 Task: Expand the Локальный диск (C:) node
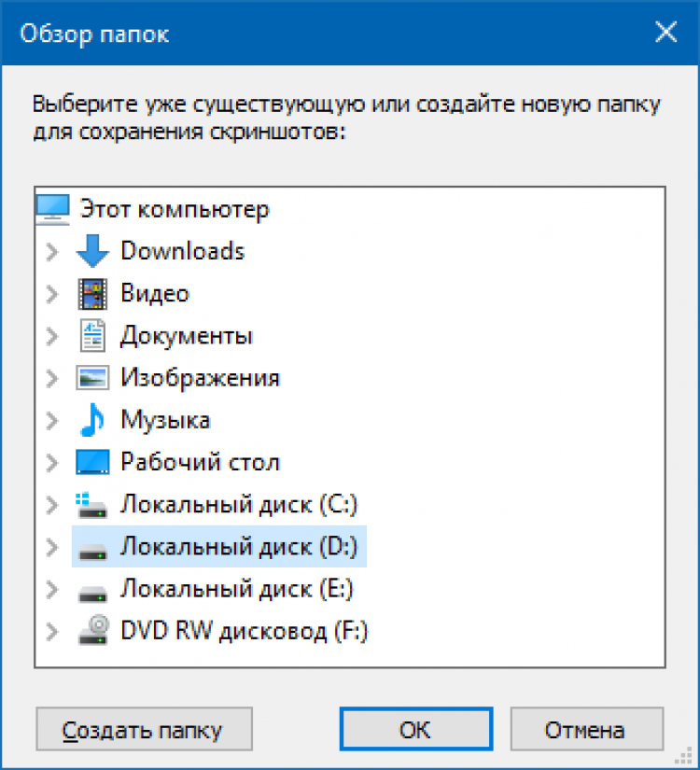coord(52,505)
